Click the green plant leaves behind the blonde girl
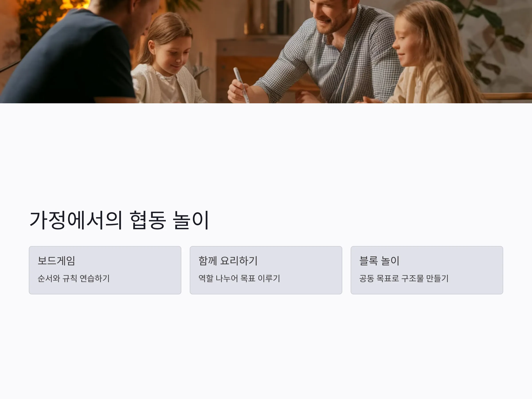 [493, 41]
